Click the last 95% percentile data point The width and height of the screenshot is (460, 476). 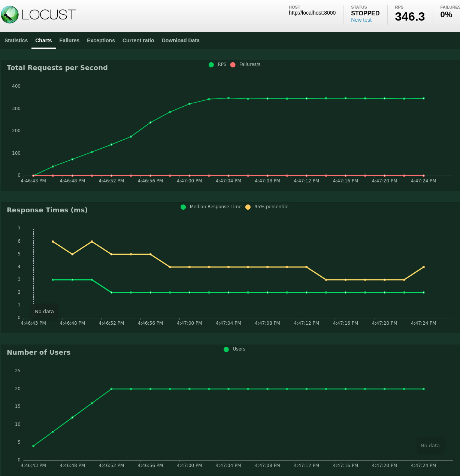coord(424,267)
